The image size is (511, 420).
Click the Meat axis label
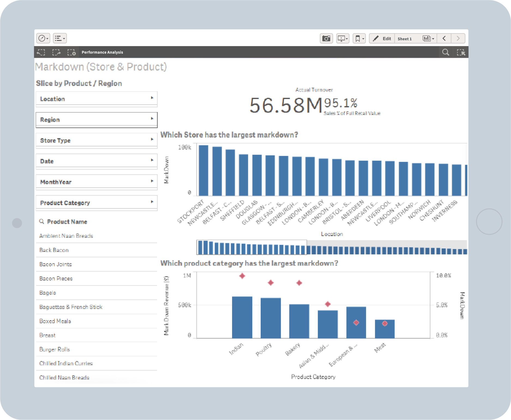click(380, 347)
